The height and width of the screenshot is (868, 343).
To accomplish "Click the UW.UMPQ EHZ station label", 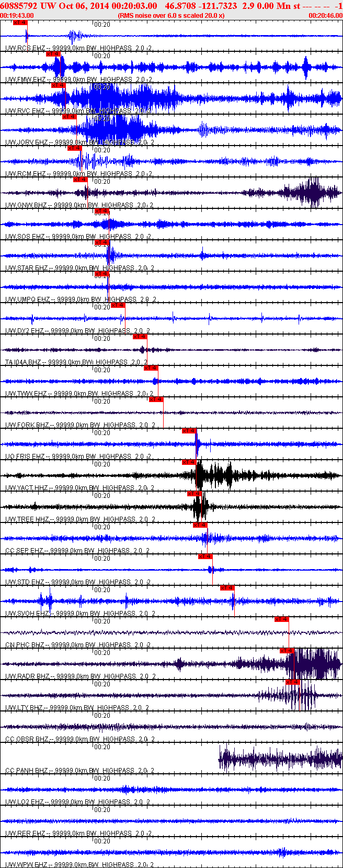I will (x=28, y=299).
